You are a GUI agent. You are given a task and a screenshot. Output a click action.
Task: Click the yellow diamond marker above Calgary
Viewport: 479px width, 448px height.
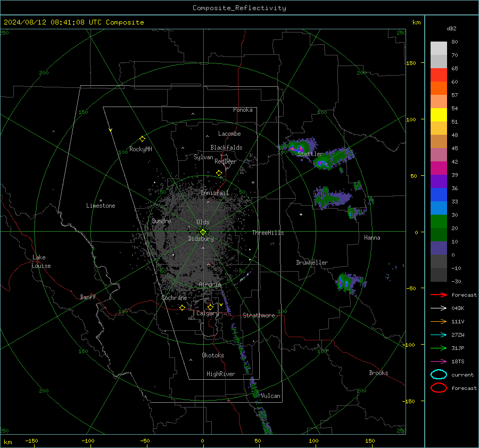[210, 307]
